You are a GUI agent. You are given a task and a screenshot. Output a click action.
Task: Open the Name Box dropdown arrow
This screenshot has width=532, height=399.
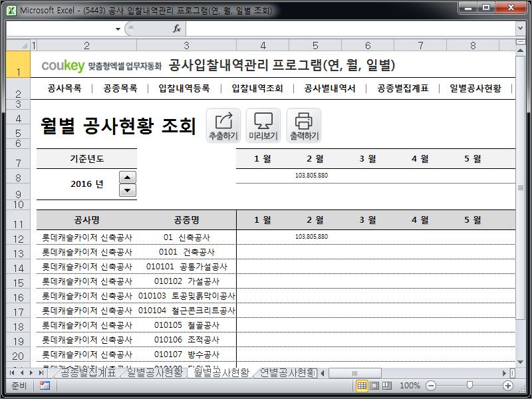[118, 29]
